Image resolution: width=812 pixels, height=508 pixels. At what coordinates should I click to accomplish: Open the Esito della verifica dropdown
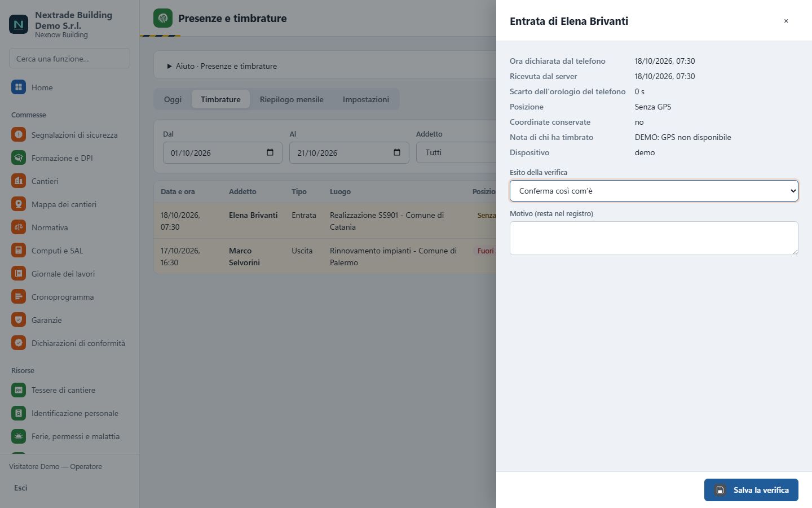click(654, 191)
